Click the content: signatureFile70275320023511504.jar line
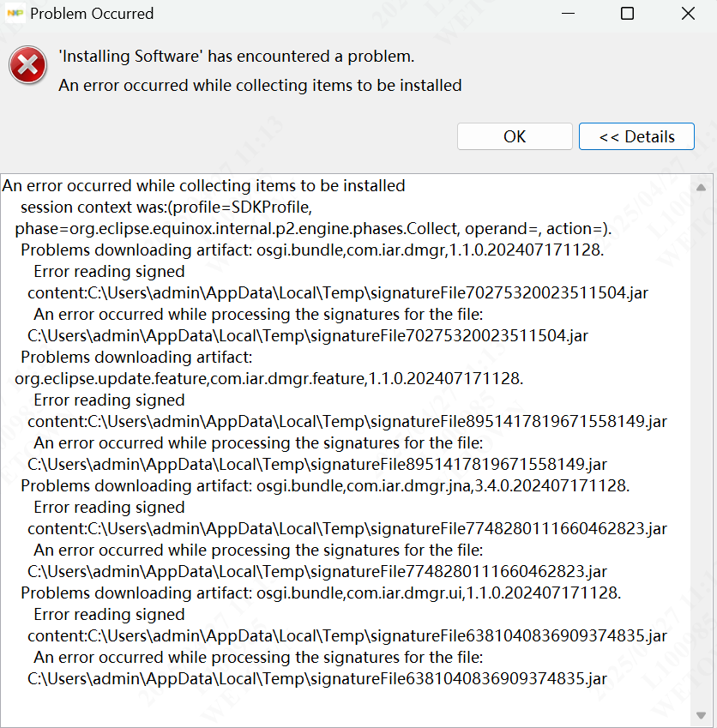 point(338,293)
